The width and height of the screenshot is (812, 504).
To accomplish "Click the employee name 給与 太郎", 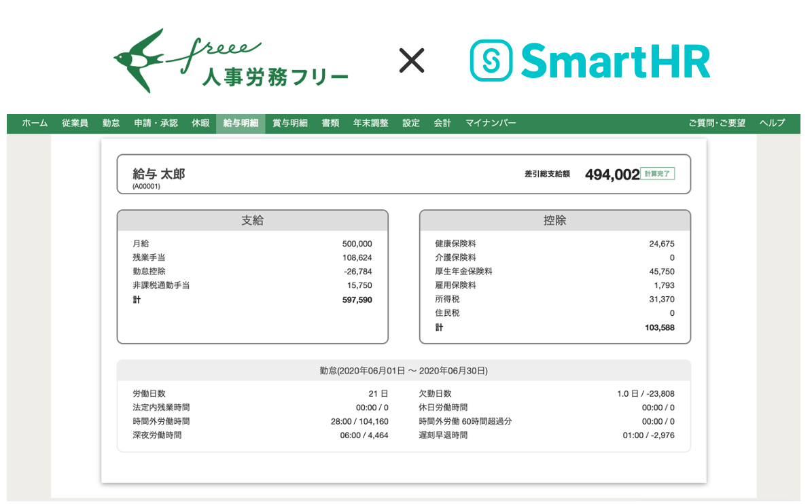I will (158, 174).
